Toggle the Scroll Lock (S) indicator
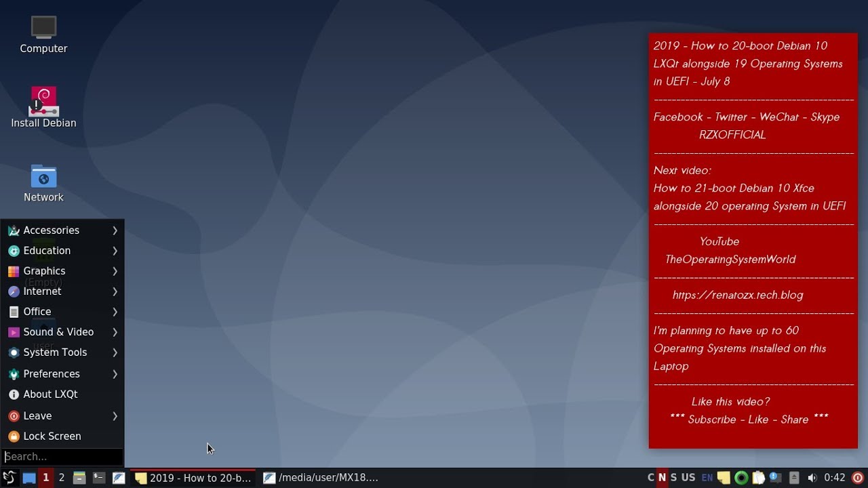This screenshot has width=868, height=488. click(673, 478)
